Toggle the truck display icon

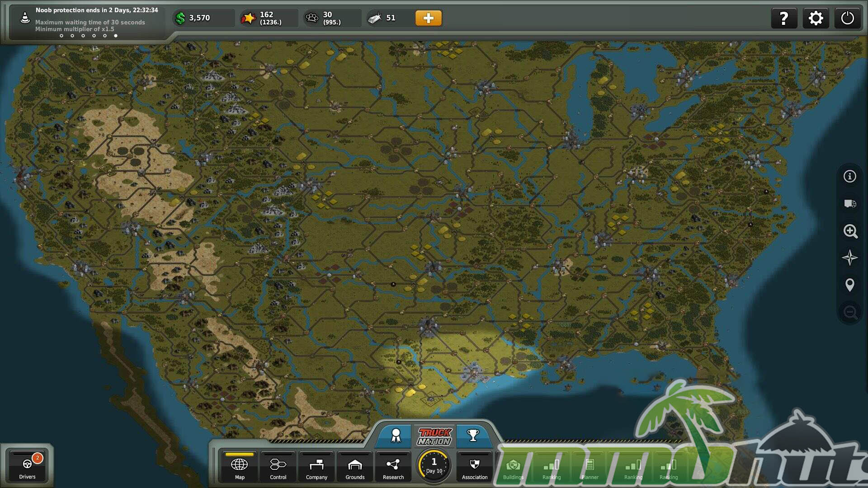coord(850,204)
